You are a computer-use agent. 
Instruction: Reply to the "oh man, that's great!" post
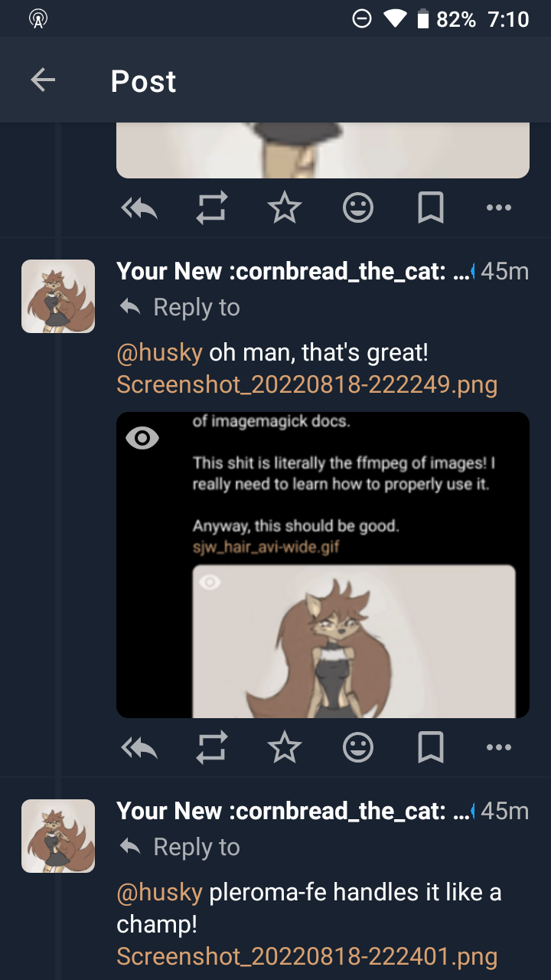[x=139, y=747]
